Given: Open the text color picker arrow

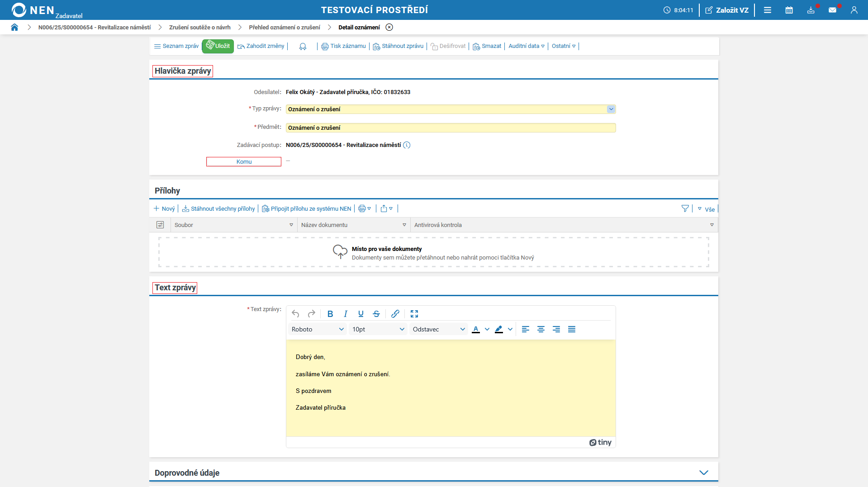Looking at the screenshot, I should click(x=487, y=329).
